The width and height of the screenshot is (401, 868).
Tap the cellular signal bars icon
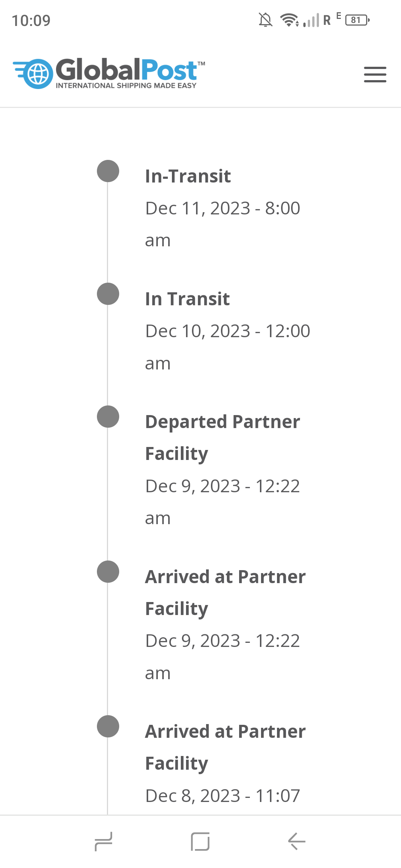click(311, 20)
